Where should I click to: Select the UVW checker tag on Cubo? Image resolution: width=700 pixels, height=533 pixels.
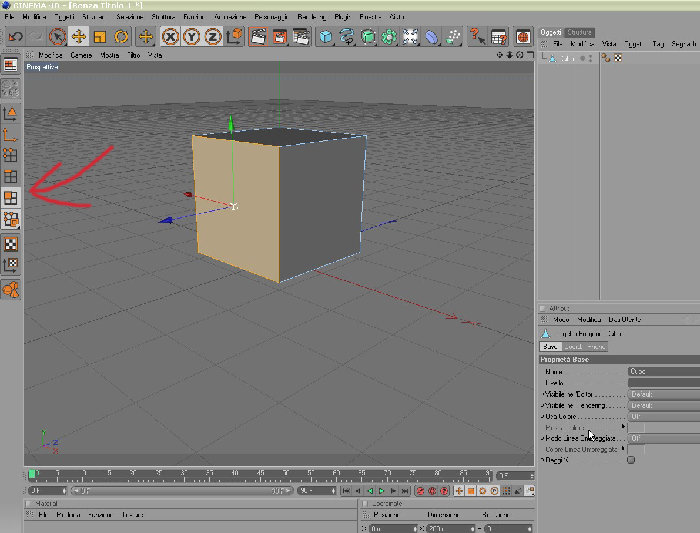[x=618, y=58]
